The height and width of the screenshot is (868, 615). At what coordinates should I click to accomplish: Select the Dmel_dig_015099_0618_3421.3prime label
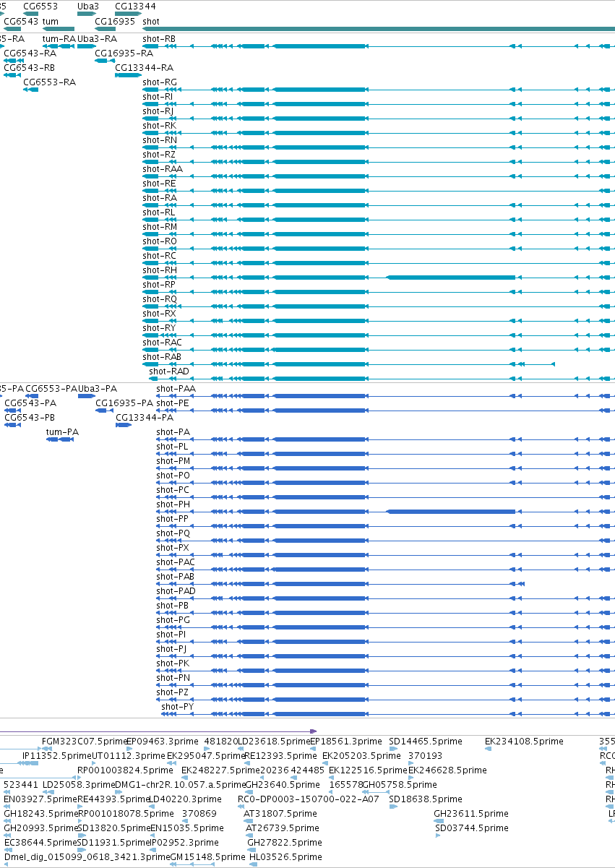tap(87, 856)
